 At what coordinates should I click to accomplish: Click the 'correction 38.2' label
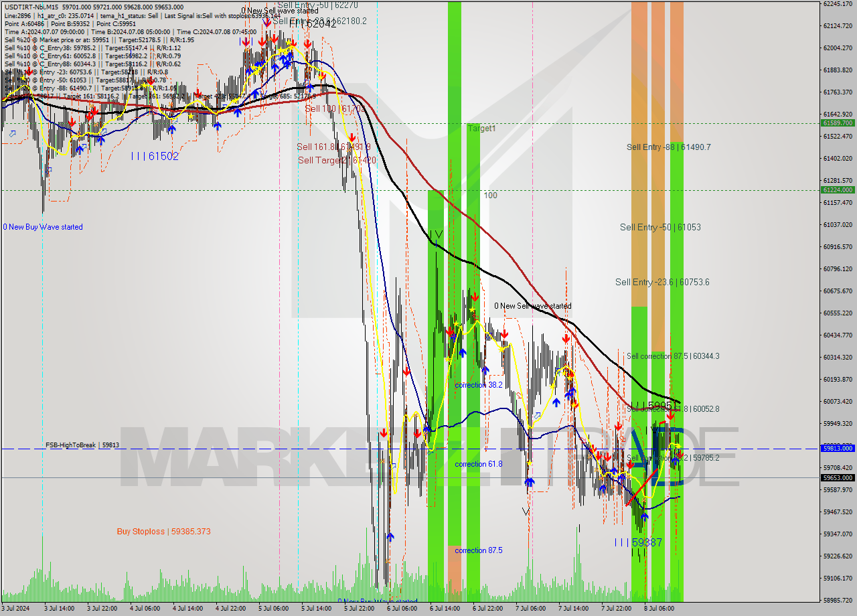478,385
